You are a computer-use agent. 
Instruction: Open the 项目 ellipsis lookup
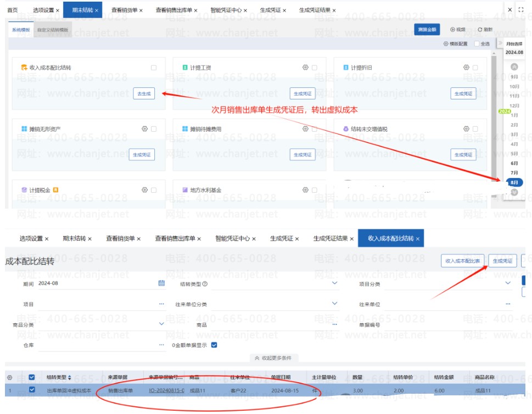[x=161, y=304]
